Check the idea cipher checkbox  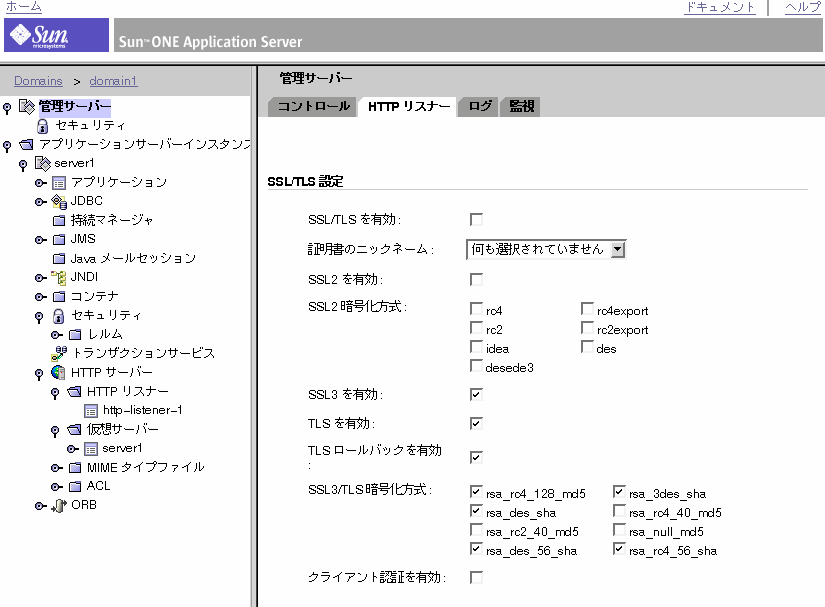point(476,347)
